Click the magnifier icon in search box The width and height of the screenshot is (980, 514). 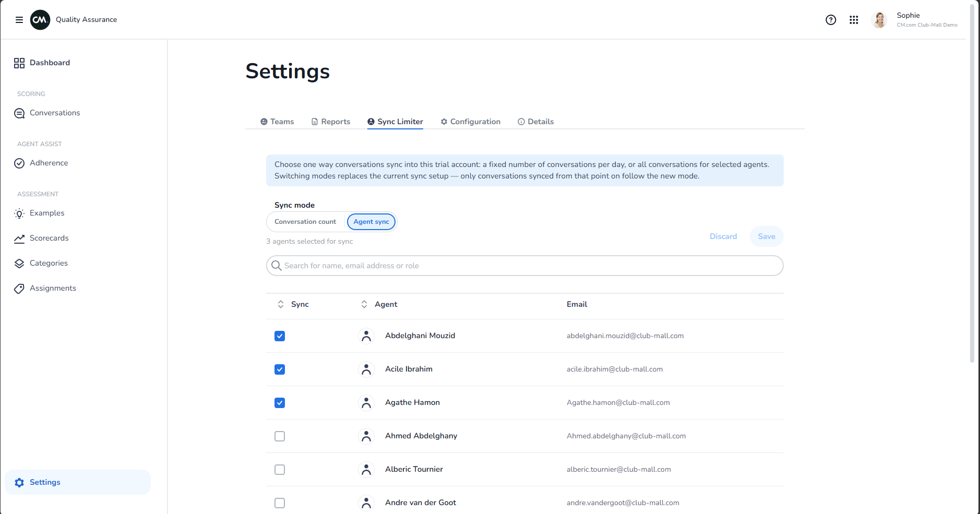277,266
